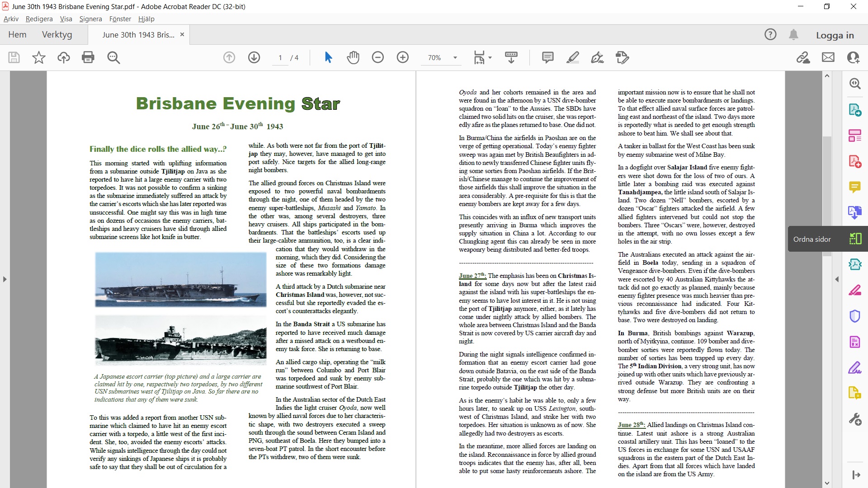This screenshot has height=488, width=868.
Task: Select the highlight text pen
Action: point(573,57)
